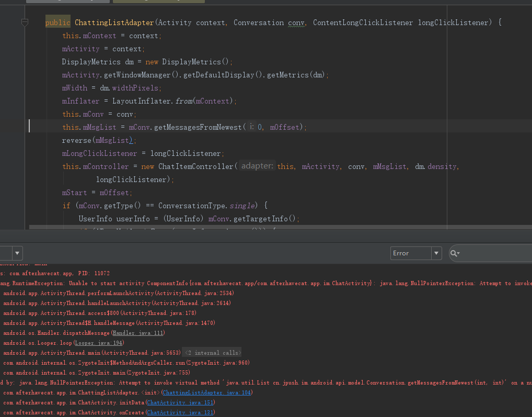Image resolution: width=532 pixels, height=417 pixels.
Task: Click the ChattingListAdapter constructor name
Action: click(x=114, y=22)
